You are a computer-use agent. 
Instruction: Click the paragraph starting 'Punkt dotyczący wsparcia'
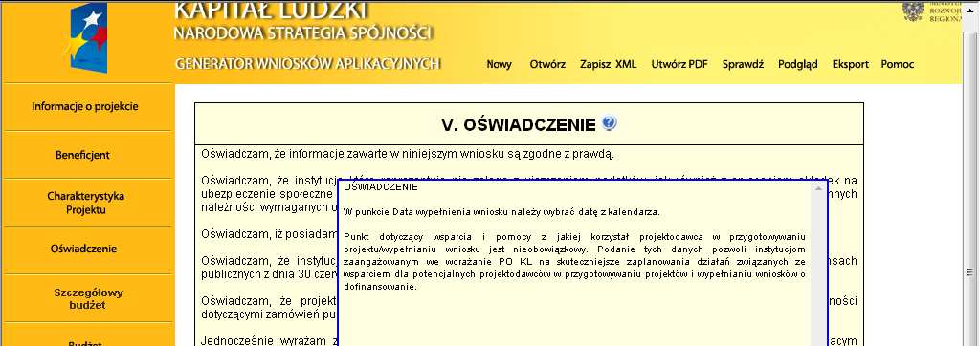pos(574,262)
